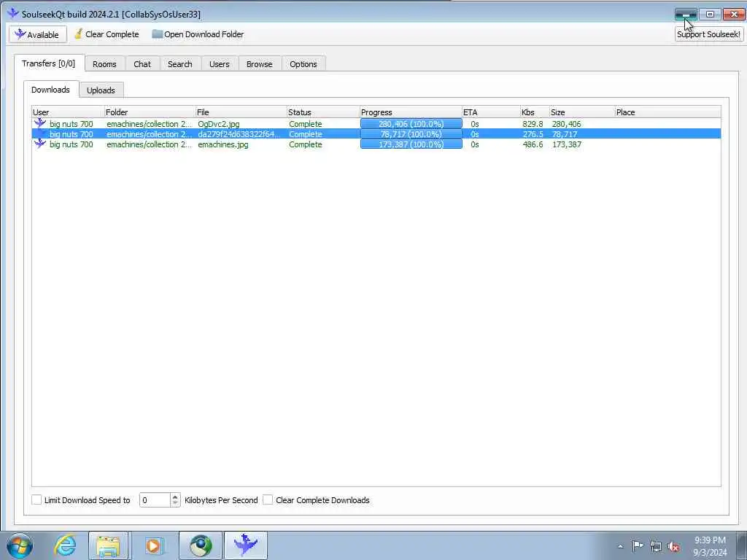This screenshot has height=560, width=747.
Task: Open Windows Explorer from taskbar
Action: pos(108,545)
